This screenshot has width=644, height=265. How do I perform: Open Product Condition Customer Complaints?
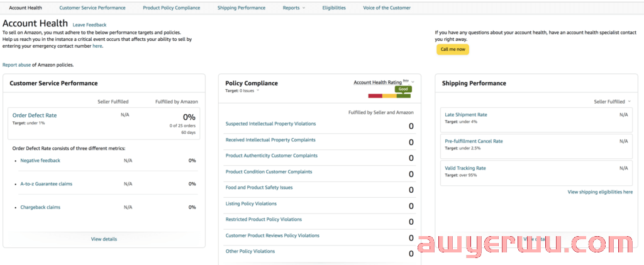click(x=269, y=172)
